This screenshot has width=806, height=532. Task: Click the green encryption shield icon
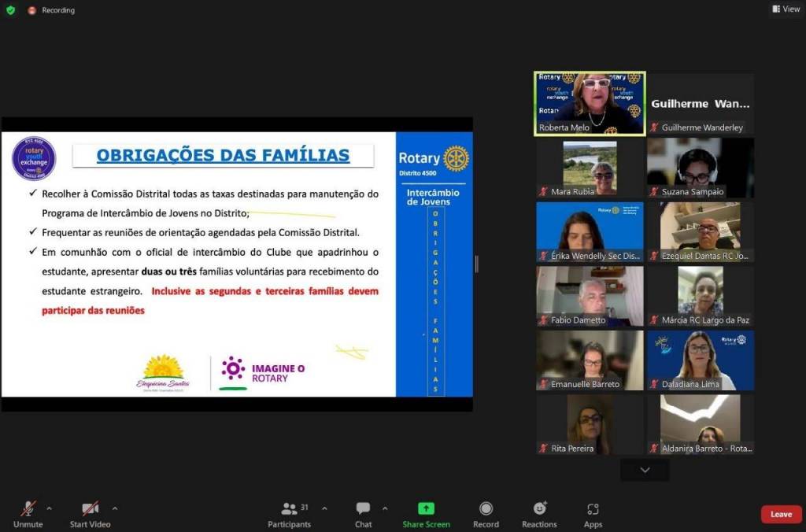[x=10, y=10]
